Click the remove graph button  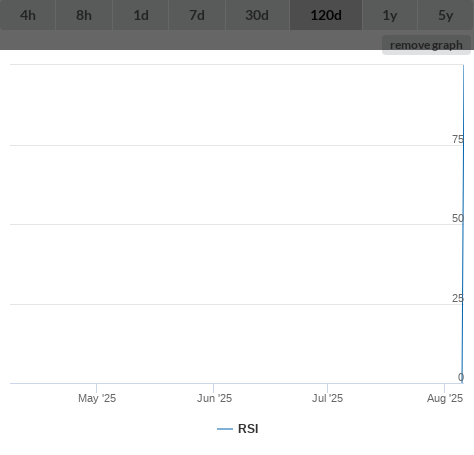click(426, 45)
